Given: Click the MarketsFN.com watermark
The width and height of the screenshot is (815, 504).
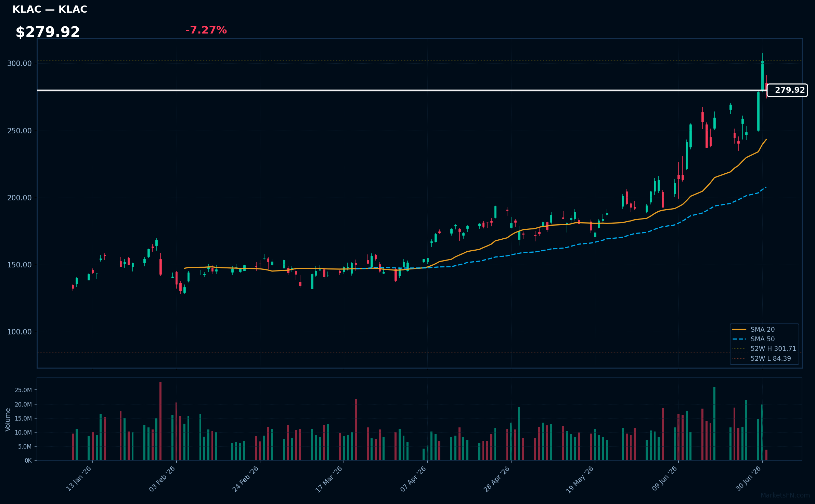Looking at the screenshot, I should point(785,495).
